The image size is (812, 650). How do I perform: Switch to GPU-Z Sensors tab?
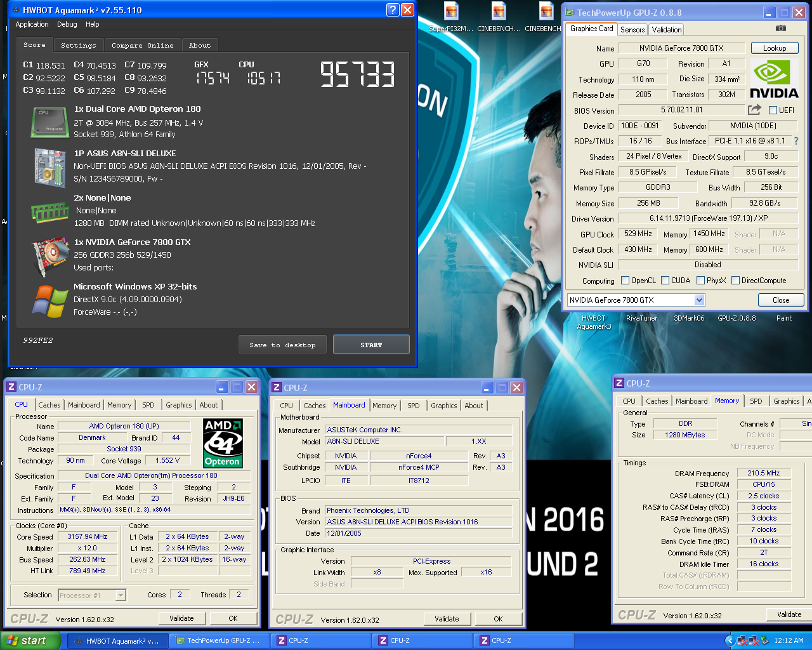[632, 29]
